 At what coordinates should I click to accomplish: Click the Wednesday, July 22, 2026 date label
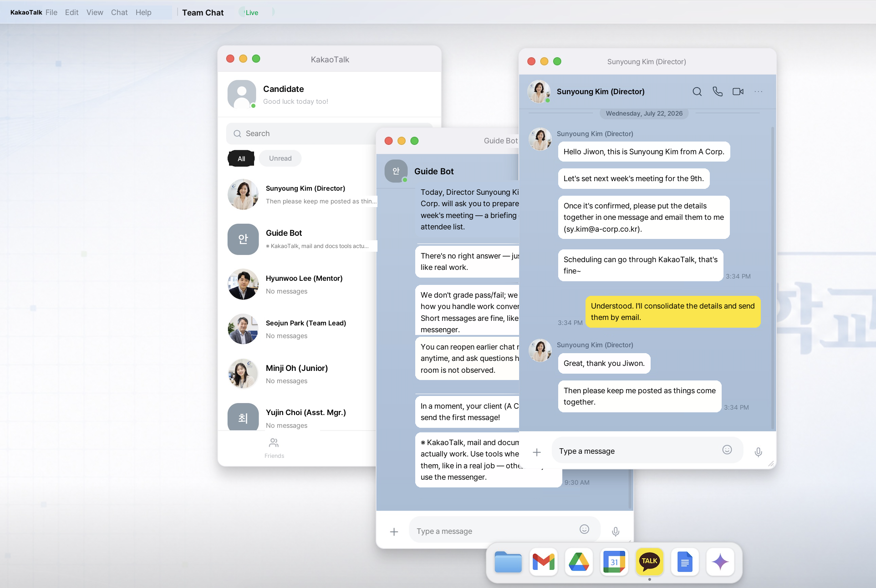[644, 113]
